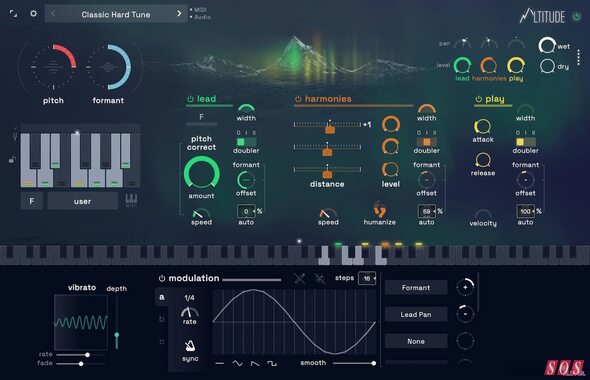Toggle the harmonies section power button
Screen dimensions: 590x380
298,99
